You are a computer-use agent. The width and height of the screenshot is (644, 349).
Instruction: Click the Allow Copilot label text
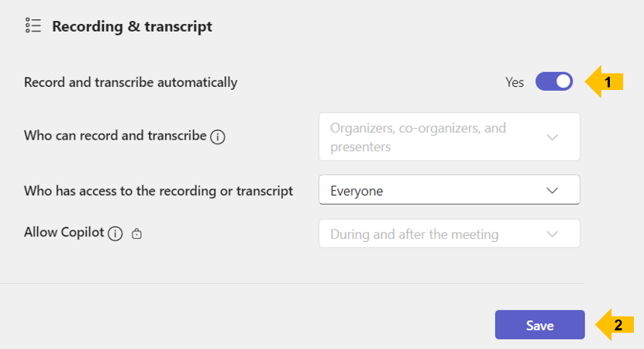point(64,232)
